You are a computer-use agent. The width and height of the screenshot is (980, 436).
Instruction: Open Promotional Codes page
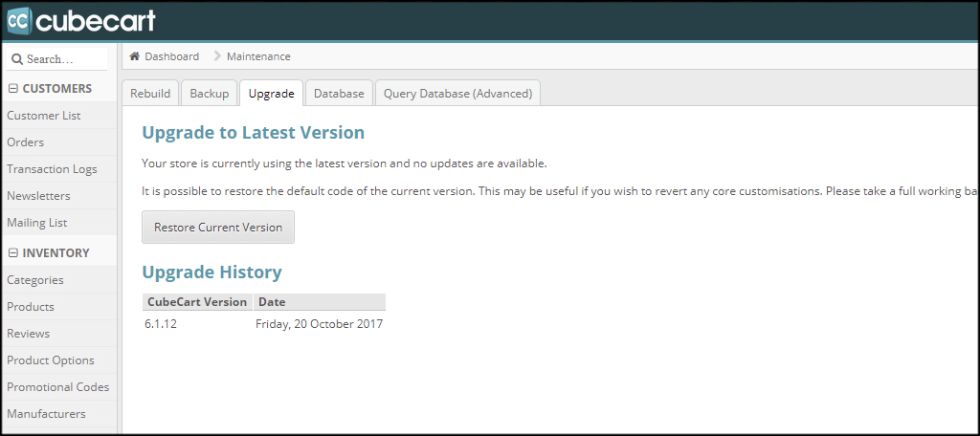pos(58,387)
